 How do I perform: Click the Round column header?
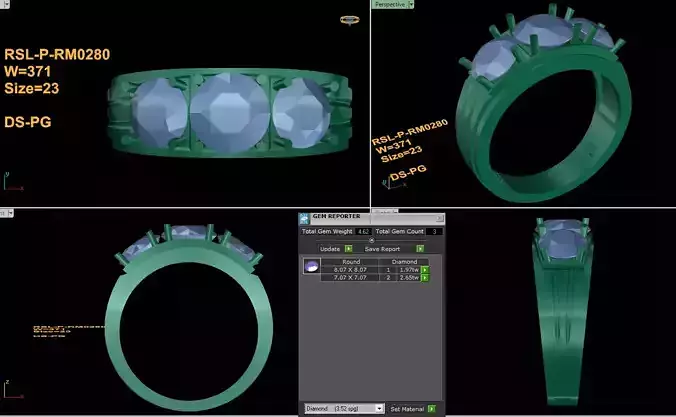(x=351, y=262)
